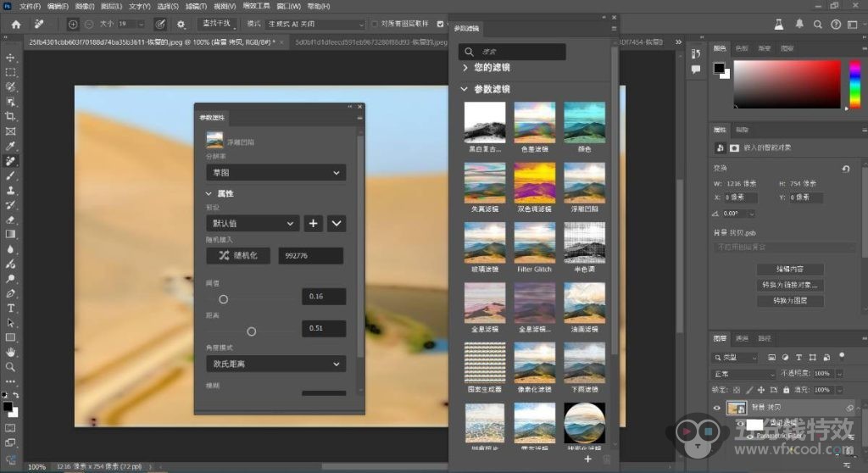Open gear settings in options bar
The image size is (868, 473).
(x=181, y=25)
